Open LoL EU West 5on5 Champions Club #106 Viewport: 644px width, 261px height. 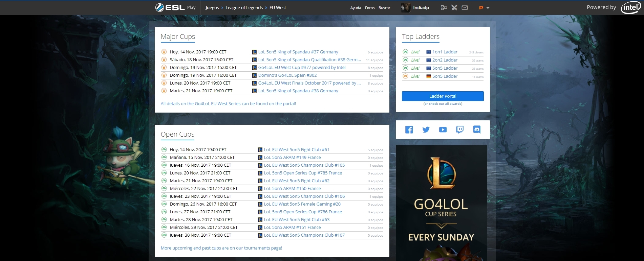point(304,196)
